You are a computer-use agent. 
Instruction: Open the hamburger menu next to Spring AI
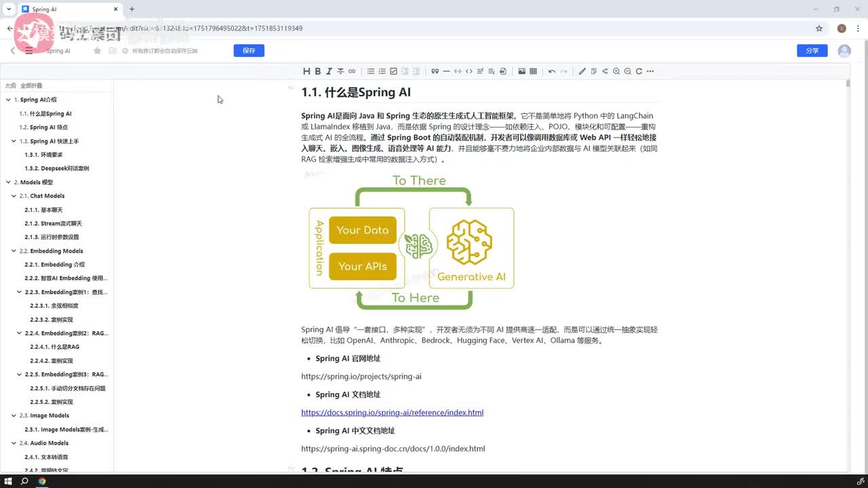28,51
